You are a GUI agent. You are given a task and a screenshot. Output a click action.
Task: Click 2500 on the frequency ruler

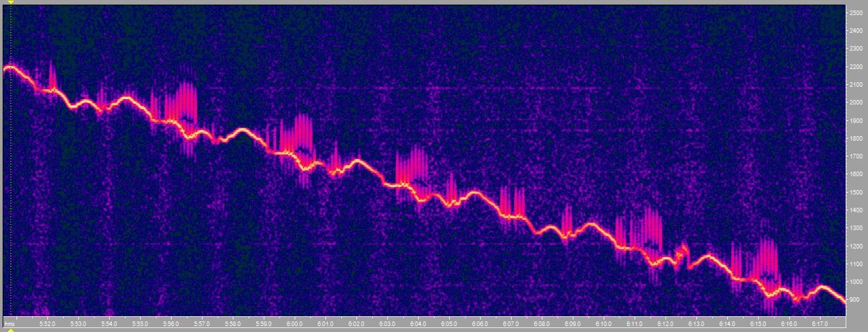(x=856, y=13)
